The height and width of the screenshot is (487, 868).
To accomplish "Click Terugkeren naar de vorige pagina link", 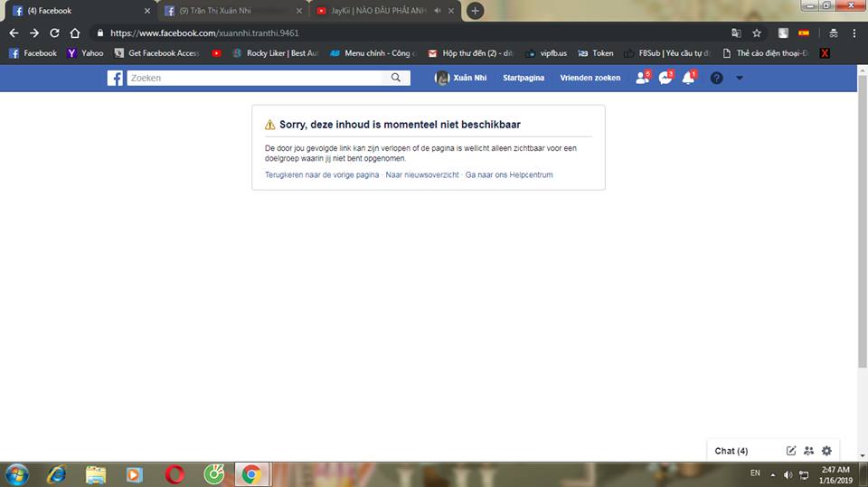I will coord(322,175).
